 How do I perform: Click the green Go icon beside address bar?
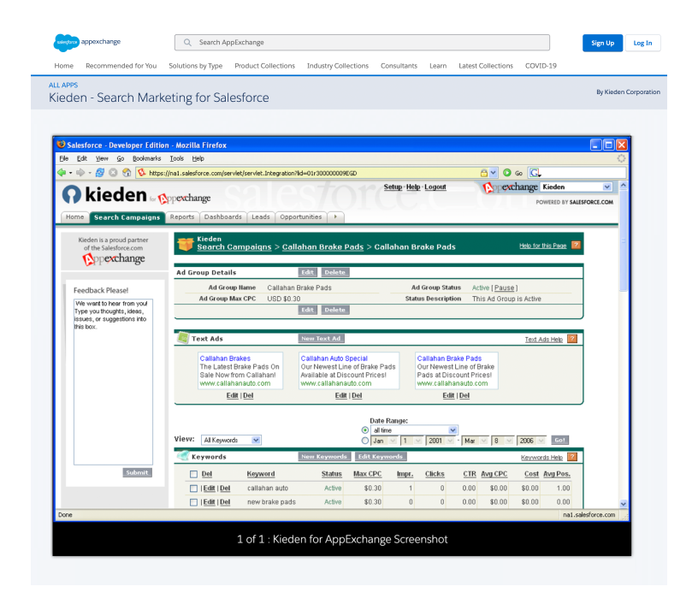(507, 173)
